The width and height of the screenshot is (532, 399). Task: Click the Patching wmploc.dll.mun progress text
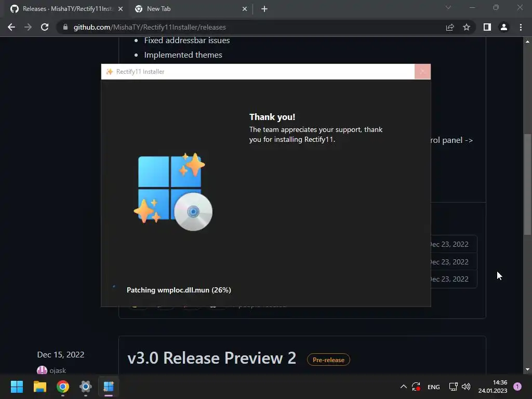(x=179, y=290)
